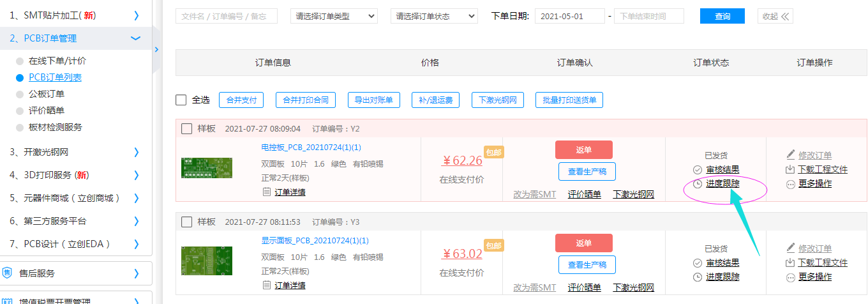Open 公板订单 in the sidebar menu
This screenshot has width=868, height=304.
point(47,94)
